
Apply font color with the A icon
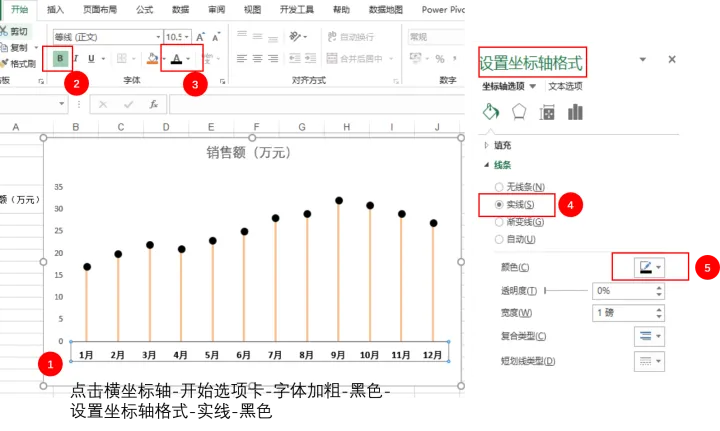click(x=176, y=59)
